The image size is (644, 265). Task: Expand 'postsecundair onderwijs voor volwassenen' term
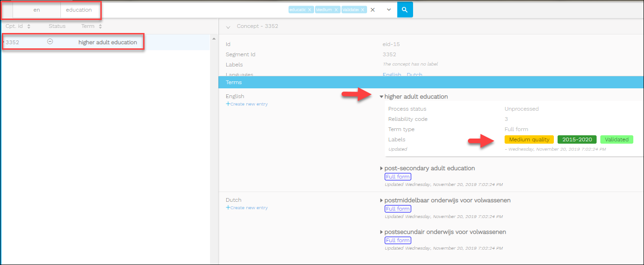(x=382, y=232)
